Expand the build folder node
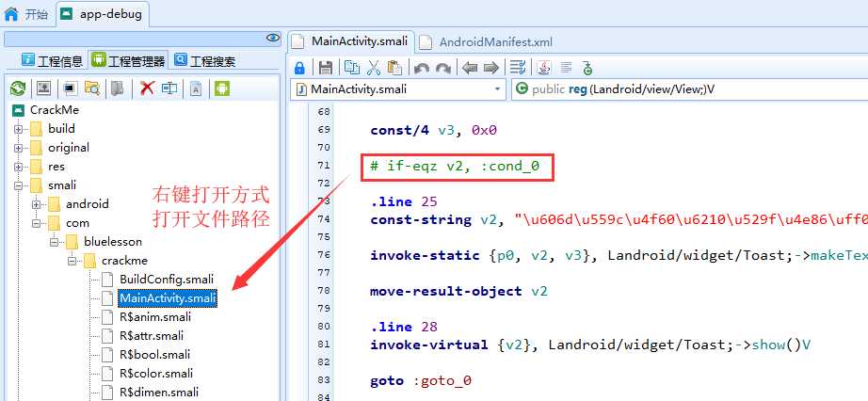The height and width of the screenshot is (401, 868). pos(18,130)
